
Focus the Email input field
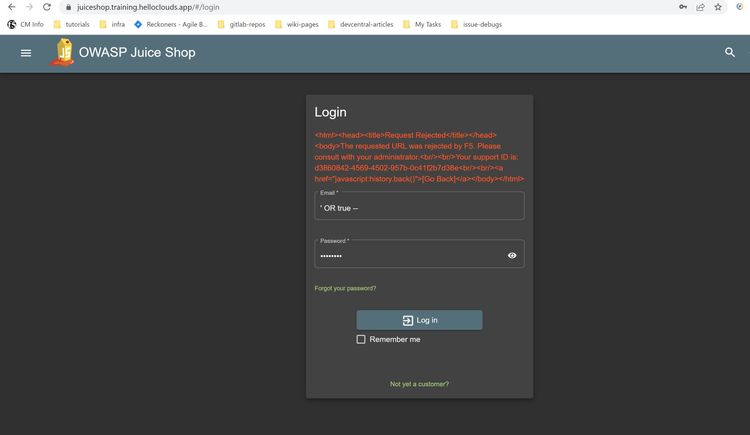click(x=419, y=206)
